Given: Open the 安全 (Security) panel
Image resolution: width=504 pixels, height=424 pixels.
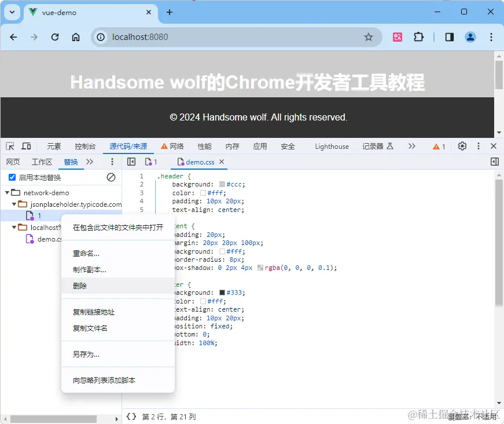Looking at the screenshot, I should [288, 147].
